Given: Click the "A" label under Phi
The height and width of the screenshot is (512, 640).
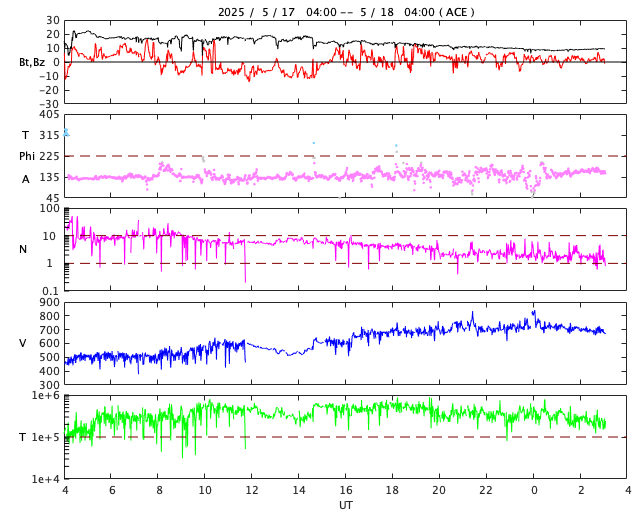Looking at the screenshot, I should [26, 179].
